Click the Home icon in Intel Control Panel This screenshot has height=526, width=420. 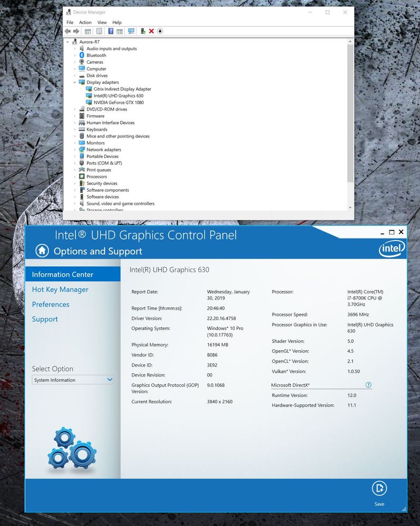[x=42, y=251]
